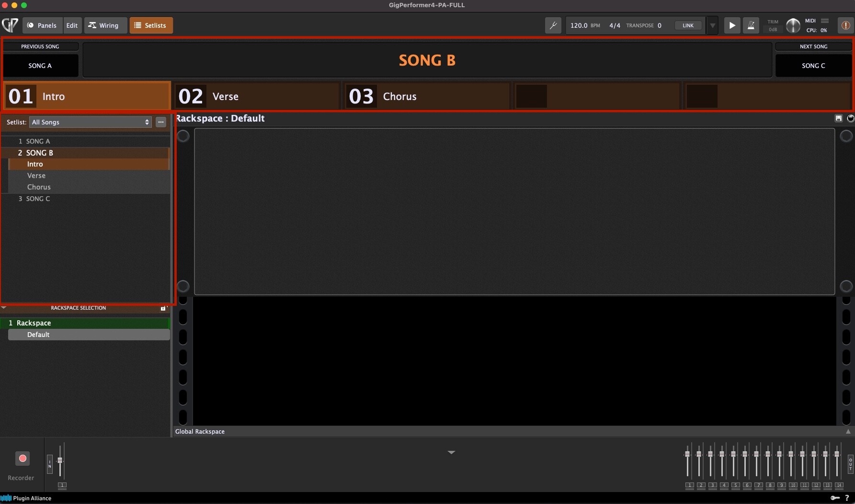855x504 pixels.
Task: Open the Setlist All Songs dropdown
Action: point(90,122)
